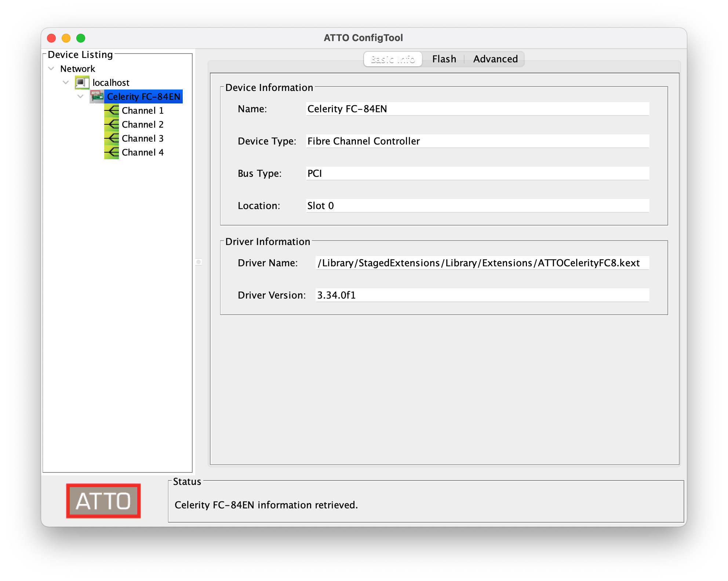Click the Channel 3 port icon
The image size is (728, 581).
click(112, 138)
